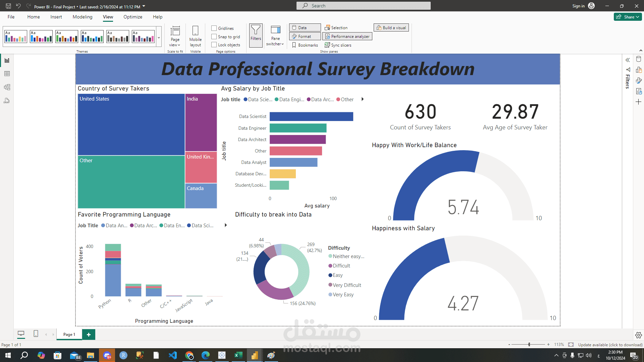Click the Build a visual button
The image size is (644, 362).
point(391,27)
